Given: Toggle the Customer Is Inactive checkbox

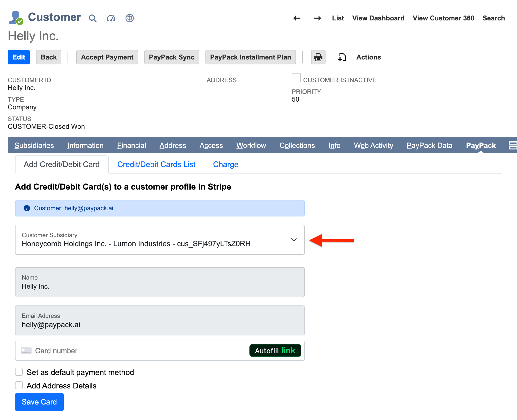Looking at the screenshot, I should coord(296,78).
